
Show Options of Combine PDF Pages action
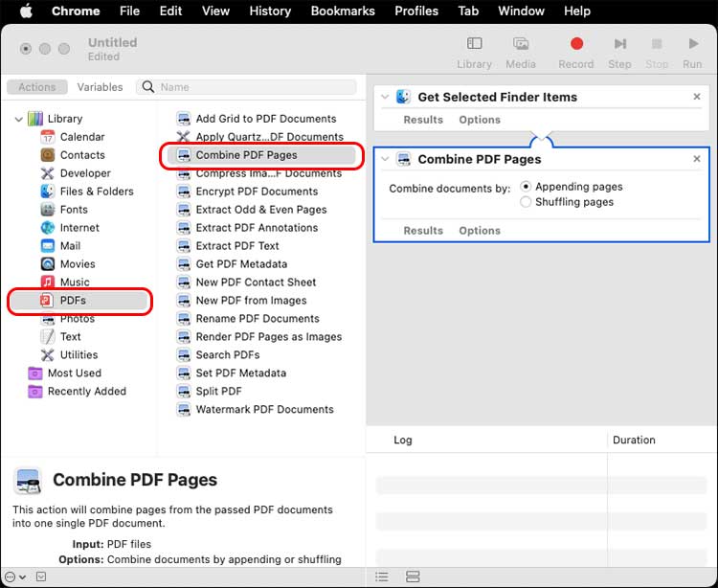[x=480, y=231]
